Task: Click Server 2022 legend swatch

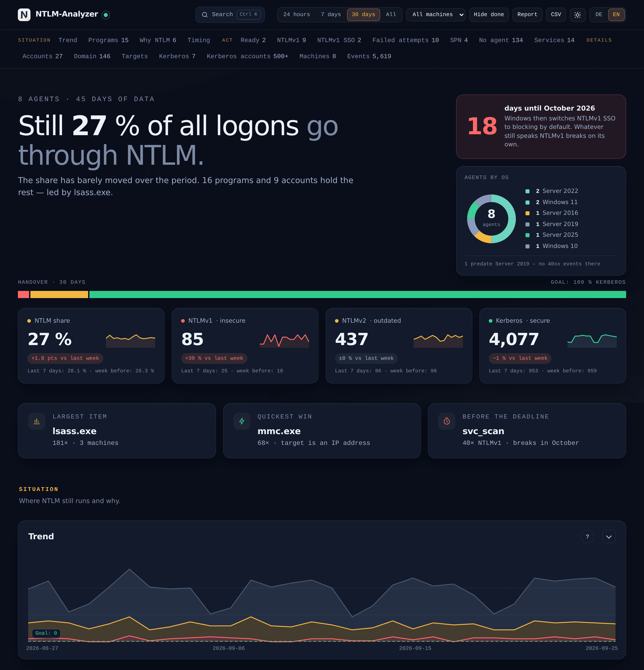Action: pos(527,191)
